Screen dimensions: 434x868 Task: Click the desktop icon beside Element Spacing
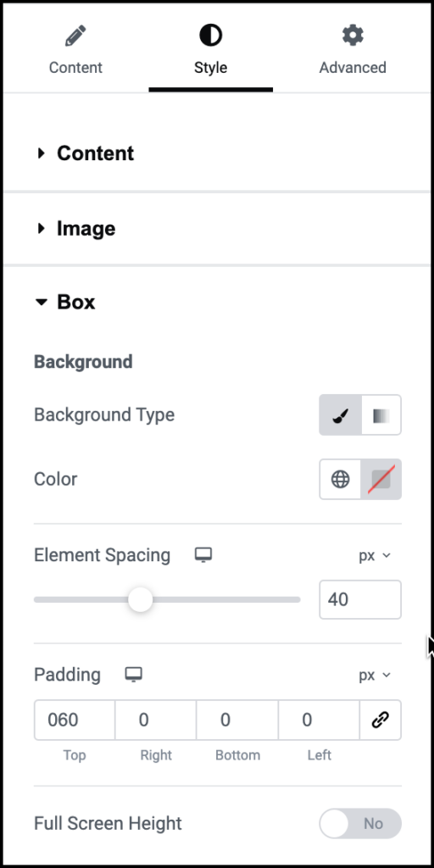pos(203,554)
